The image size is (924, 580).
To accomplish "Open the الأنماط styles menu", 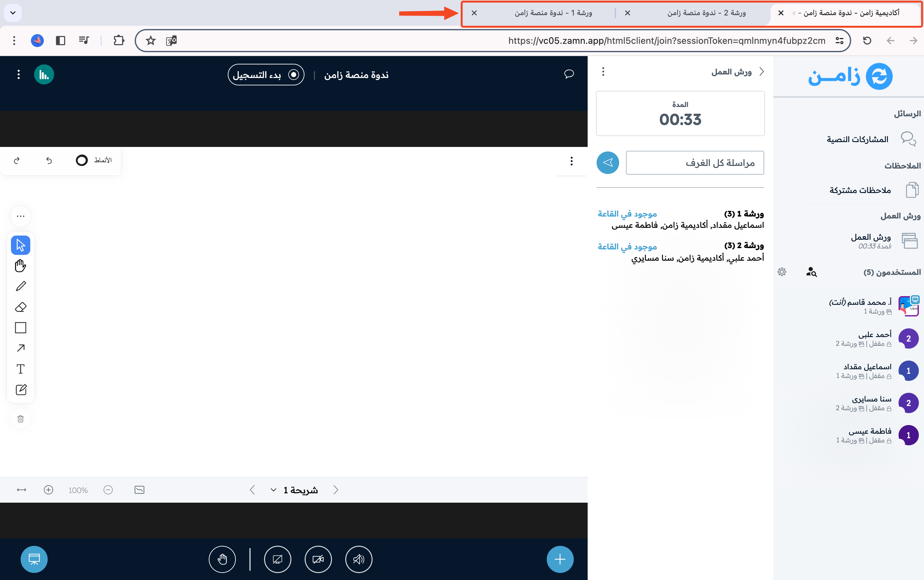I will tap(93, 160).
